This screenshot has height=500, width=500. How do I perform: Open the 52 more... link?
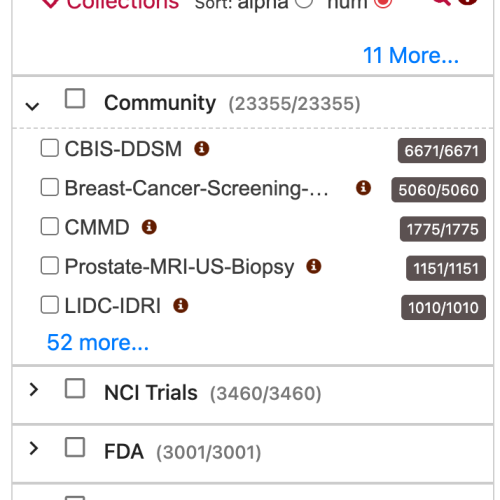click(x=98, y=342)
